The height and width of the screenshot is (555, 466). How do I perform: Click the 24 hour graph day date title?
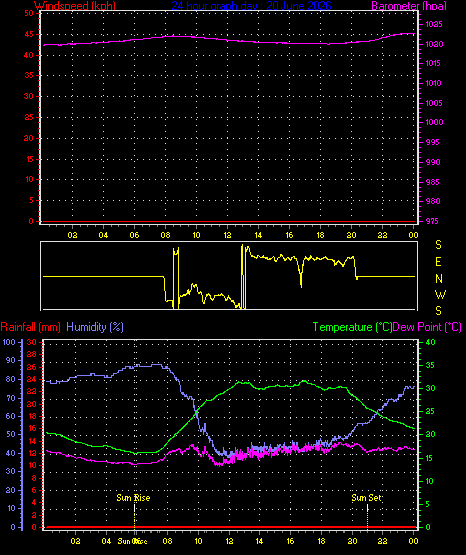point(251,6)
